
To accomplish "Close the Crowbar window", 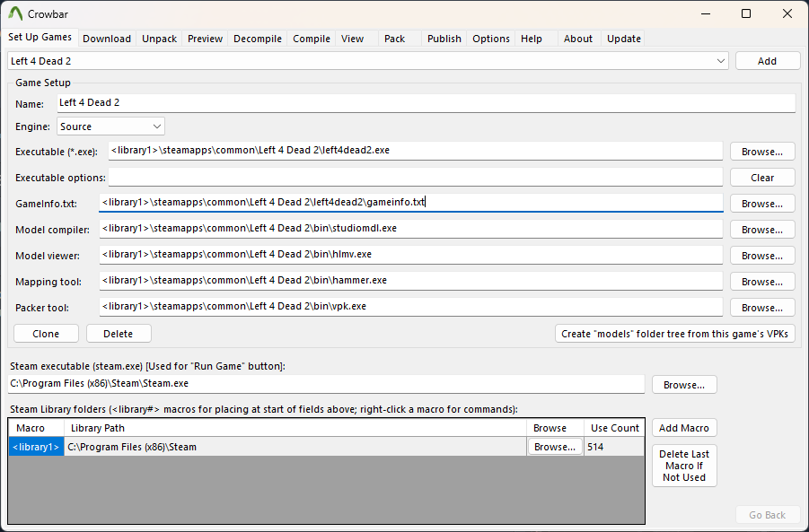I will coord(787,14).
